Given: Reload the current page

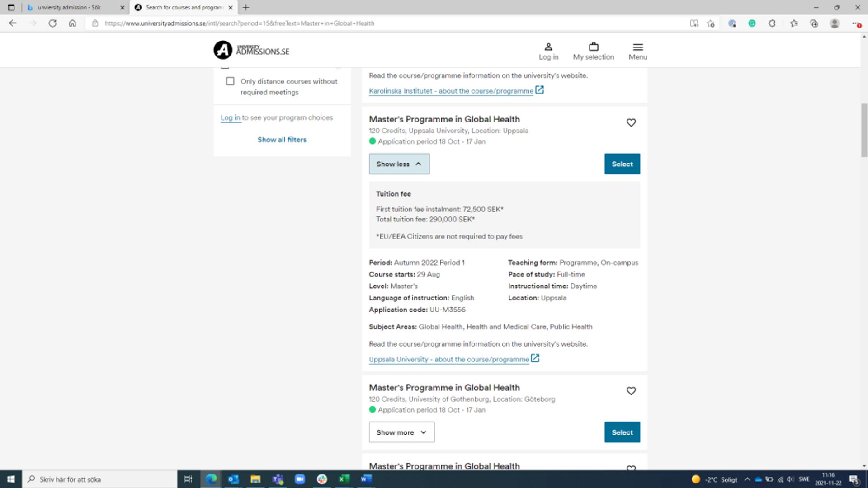Looking at the screenshot, I should [52, 23].
